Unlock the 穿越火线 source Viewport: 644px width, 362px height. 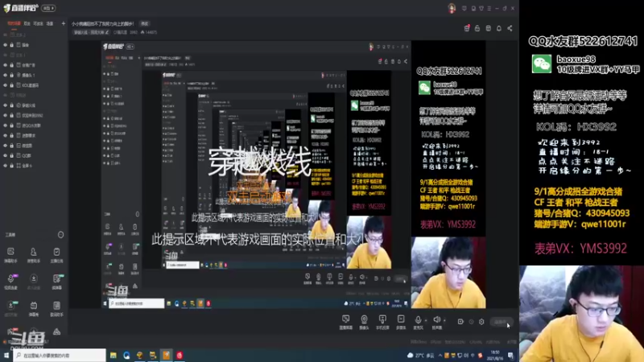tap(11, 105)
